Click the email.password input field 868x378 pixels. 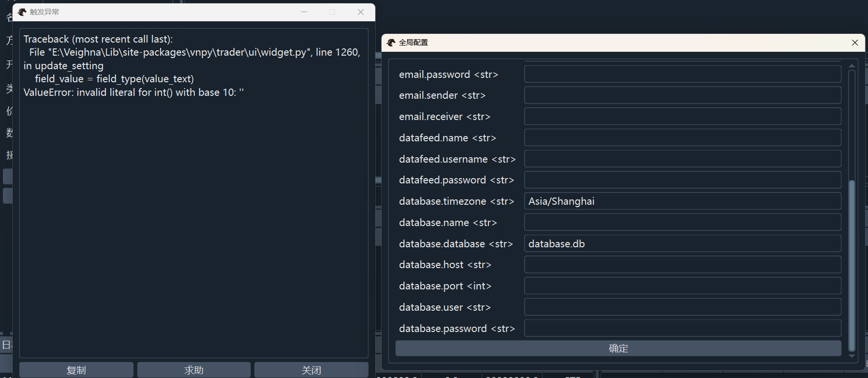(682, 74)
